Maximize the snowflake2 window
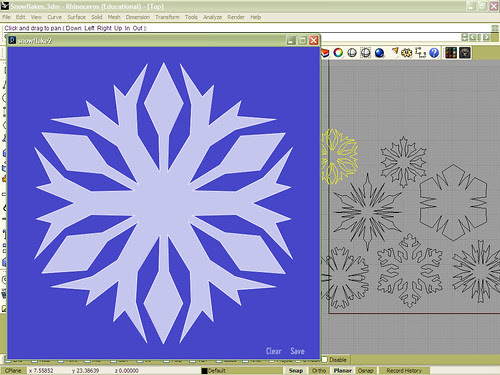 (x=302, y=41)
